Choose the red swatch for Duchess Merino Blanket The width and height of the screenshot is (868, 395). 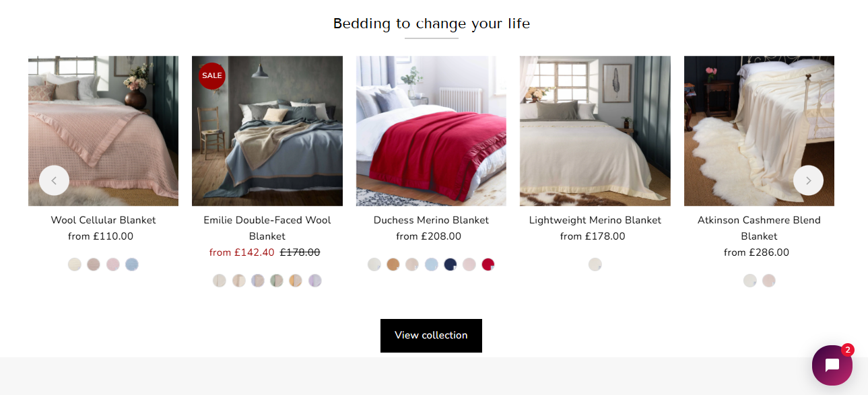pos(488,264)
